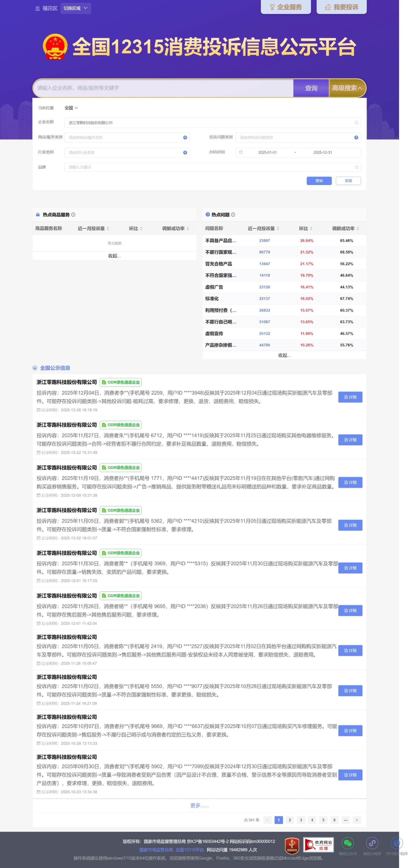Sort 热点问题 table by 环比
The height and width of the screenshot is (868, 408).
(311, 229)
